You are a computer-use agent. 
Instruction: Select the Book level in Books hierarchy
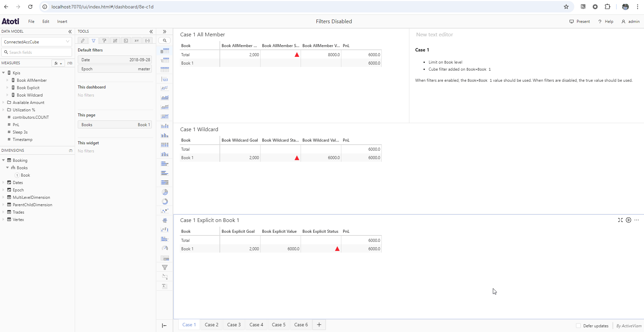(25, 175)
